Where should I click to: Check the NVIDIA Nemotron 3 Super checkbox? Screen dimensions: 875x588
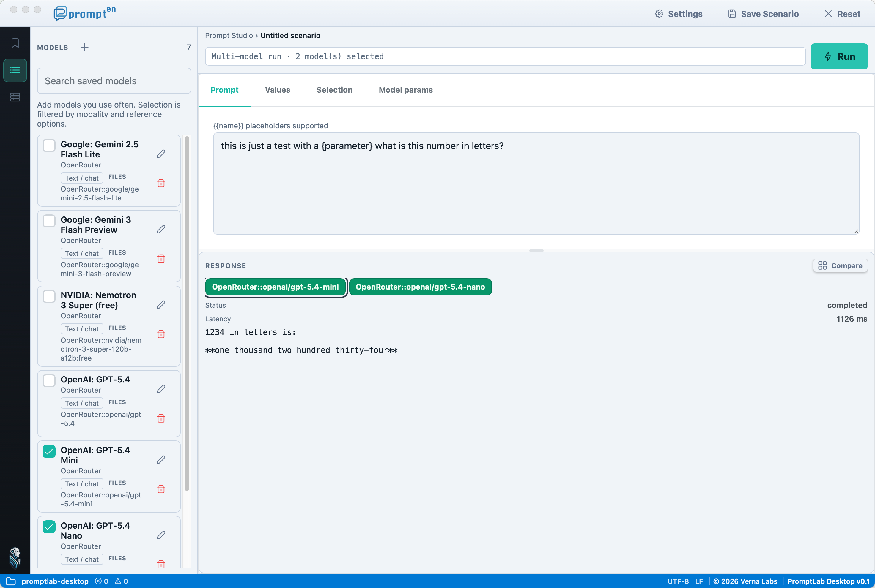click(x=49, y=296)
